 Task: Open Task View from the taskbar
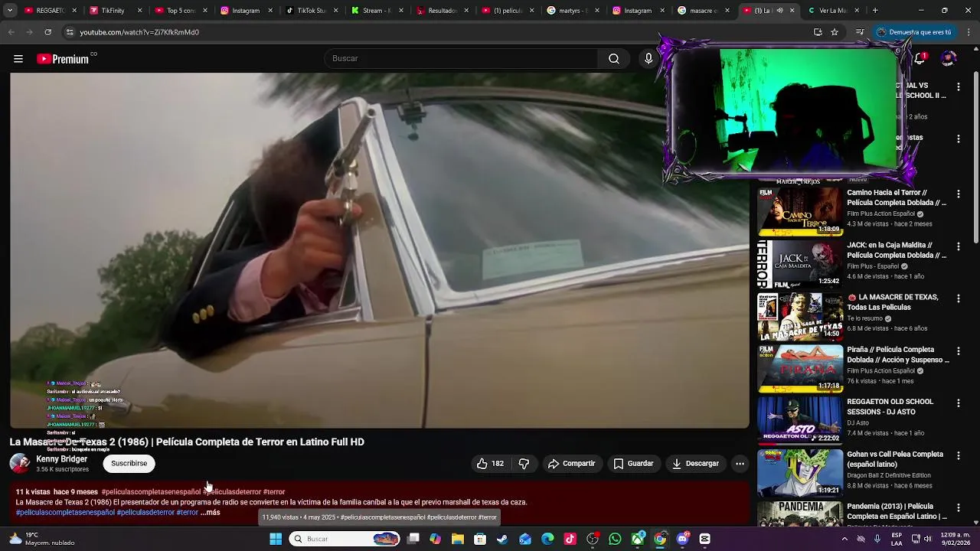413,539
